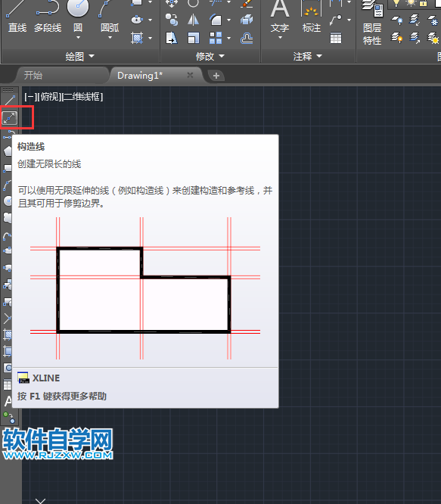The image size is (441, 504).
Task: Click the Array tool in 修改 panel
Action: point(216,38)
